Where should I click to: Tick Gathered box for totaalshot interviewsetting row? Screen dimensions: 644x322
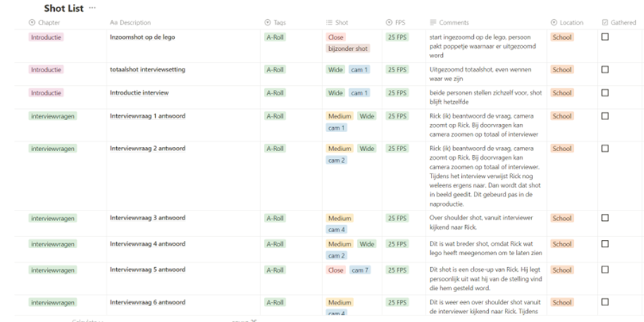(x=605, y=70)
